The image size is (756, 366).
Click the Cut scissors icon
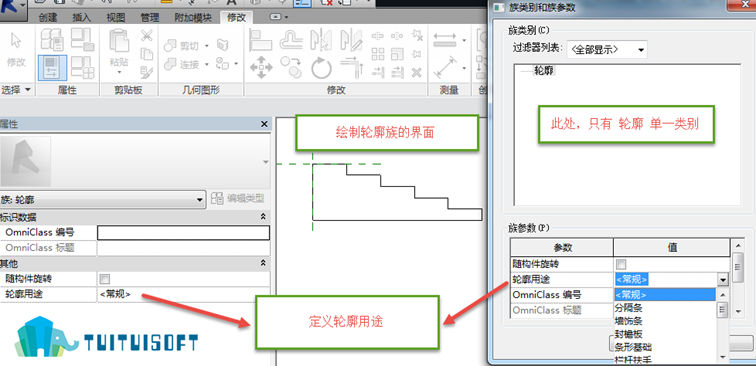coord(147,36)
